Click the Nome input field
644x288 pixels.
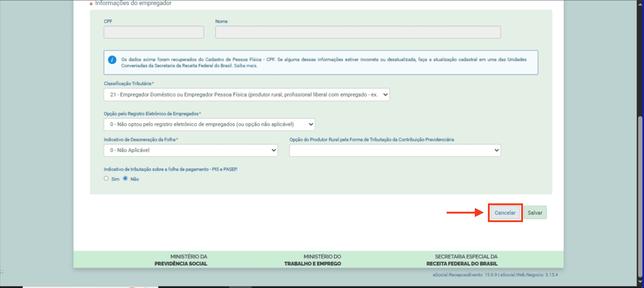(358, 32)
